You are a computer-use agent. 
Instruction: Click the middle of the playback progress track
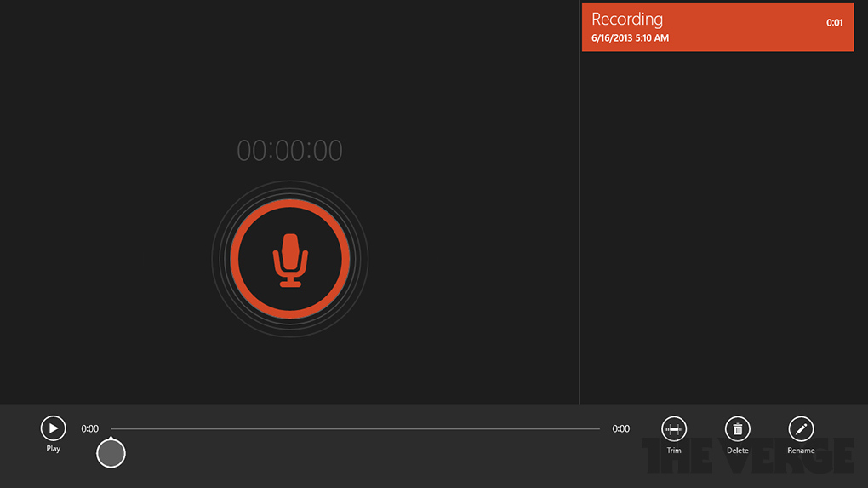point(356,428)
